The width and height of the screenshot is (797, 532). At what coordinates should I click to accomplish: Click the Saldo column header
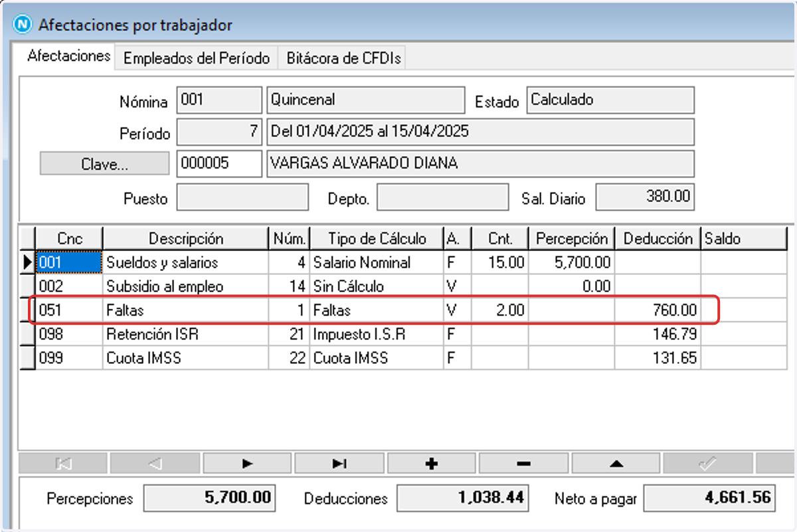coord(744,238)
